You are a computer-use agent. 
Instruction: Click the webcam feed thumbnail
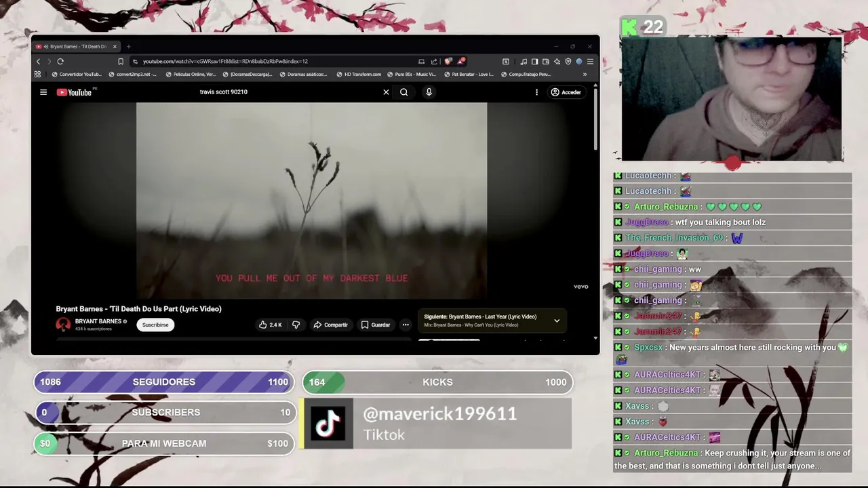(732, 100)
